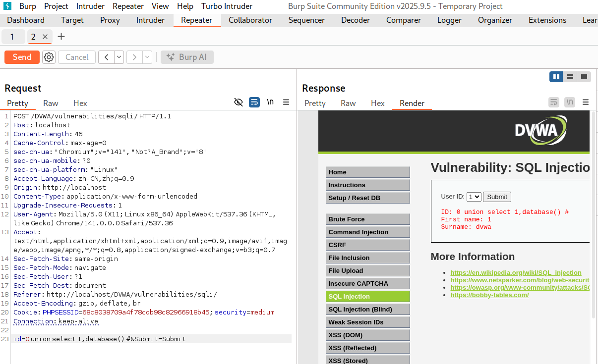Add a new Repeater tab
Viewport: 598px width, 364px height.
click(61, 37)
